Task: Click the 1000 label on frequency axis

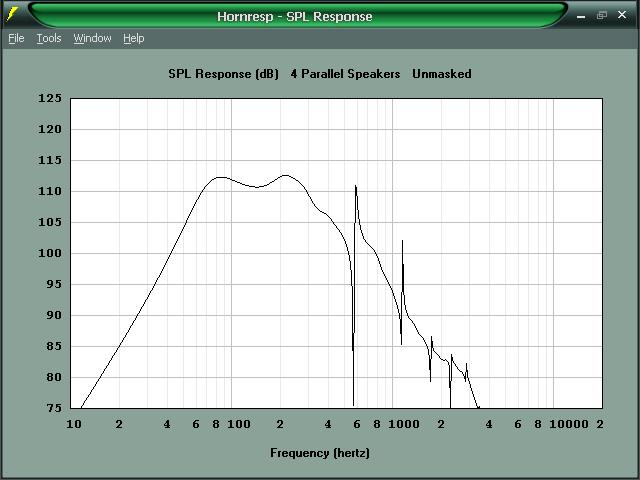Action: (404, 424)
